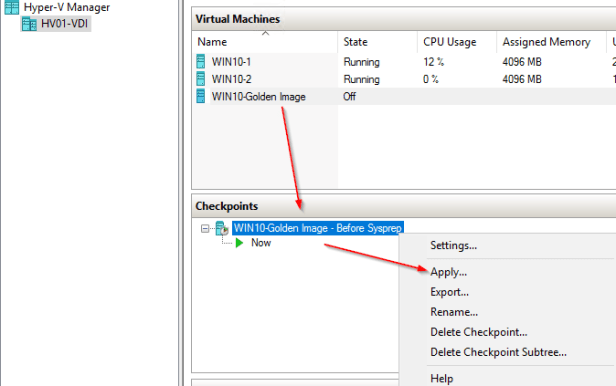
Task: Click the 0 % CPU usage value
Action: 431,79
